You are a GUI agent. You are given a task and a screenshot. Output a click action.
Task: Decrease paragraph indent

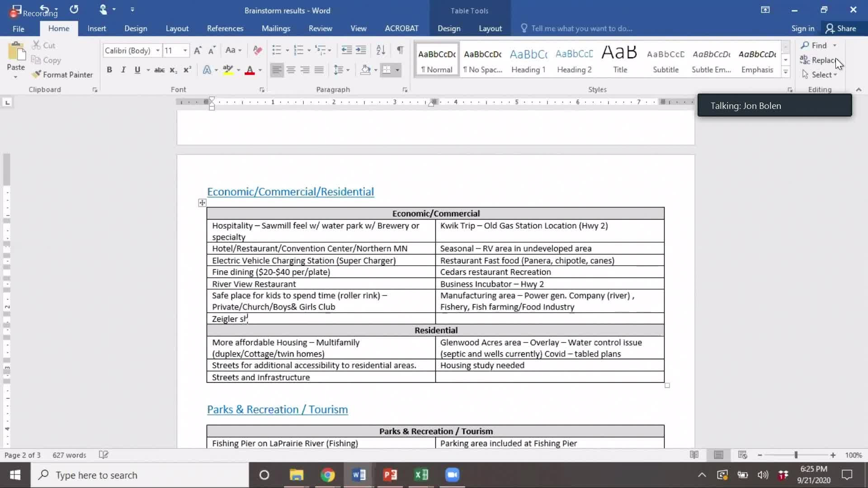coord(347,50)
